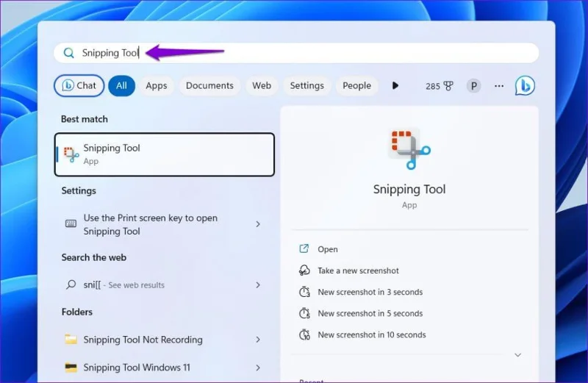Click the Best match heading
The height and width of the screenshot is (383, 588).
click(85, 119)
